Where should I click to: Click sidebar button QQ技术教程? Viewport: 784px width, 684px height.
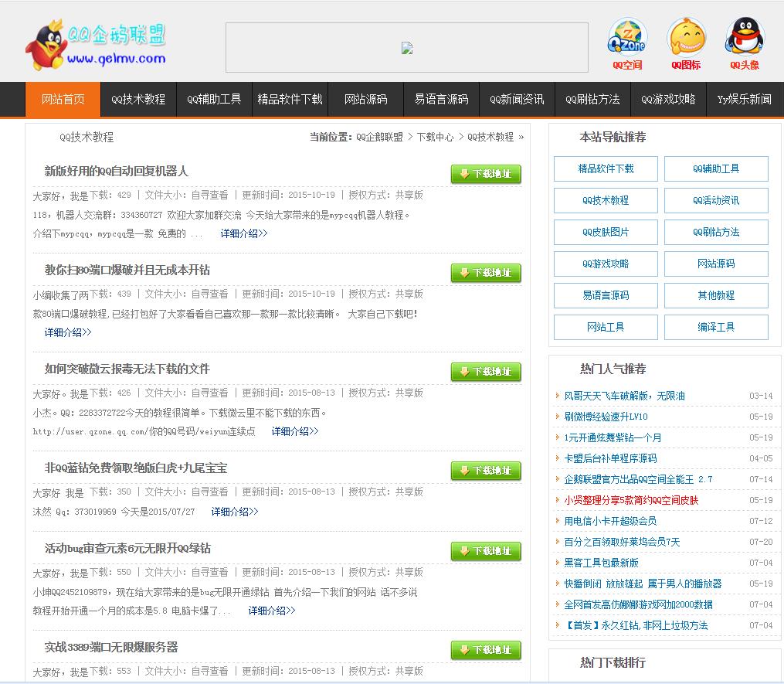coord(606,201)
